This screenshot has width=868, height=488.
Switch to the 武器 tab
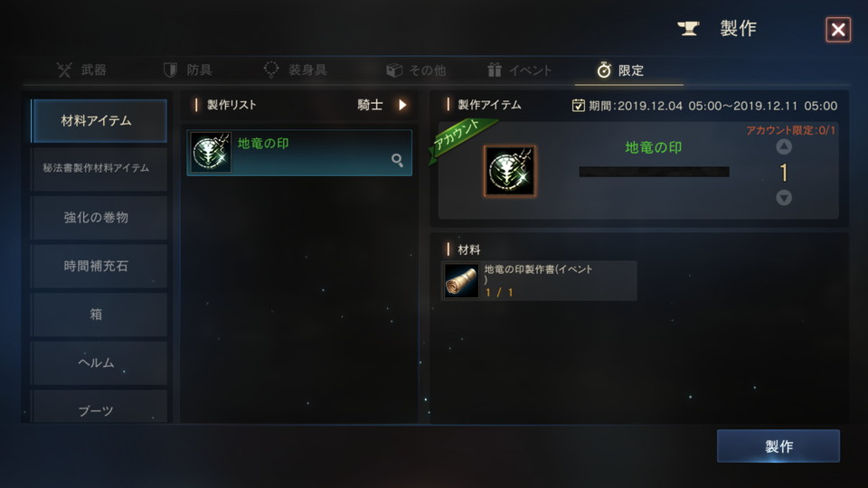pos(82,70)
